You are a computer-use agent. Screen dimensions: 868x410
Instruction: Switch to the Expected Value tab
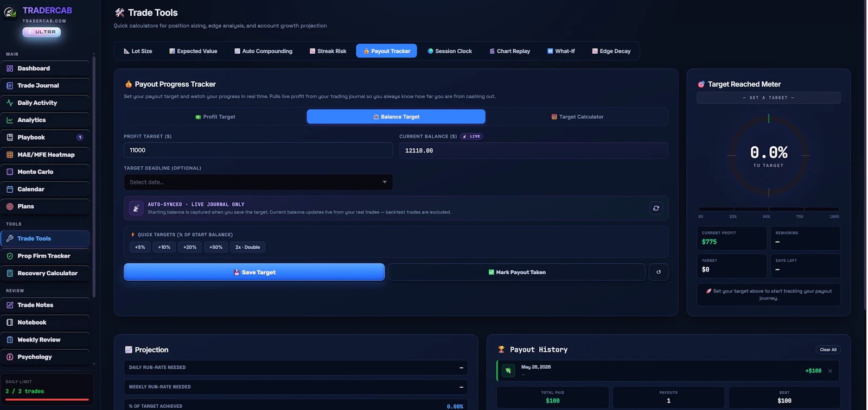(193, 51)
